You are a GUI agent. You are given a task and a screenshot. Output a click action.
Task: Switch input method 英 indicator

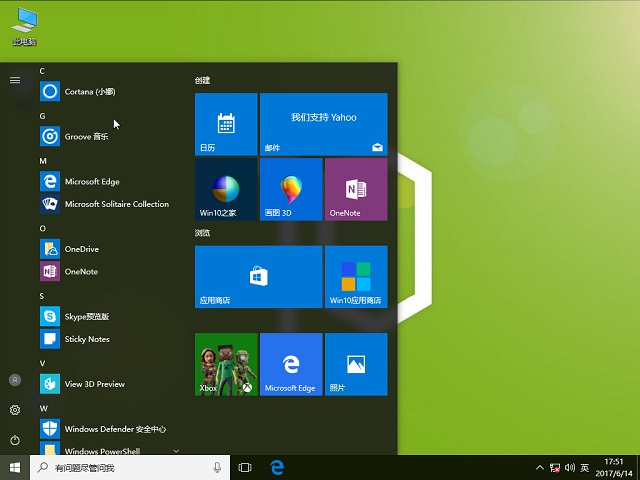point(585,468)
